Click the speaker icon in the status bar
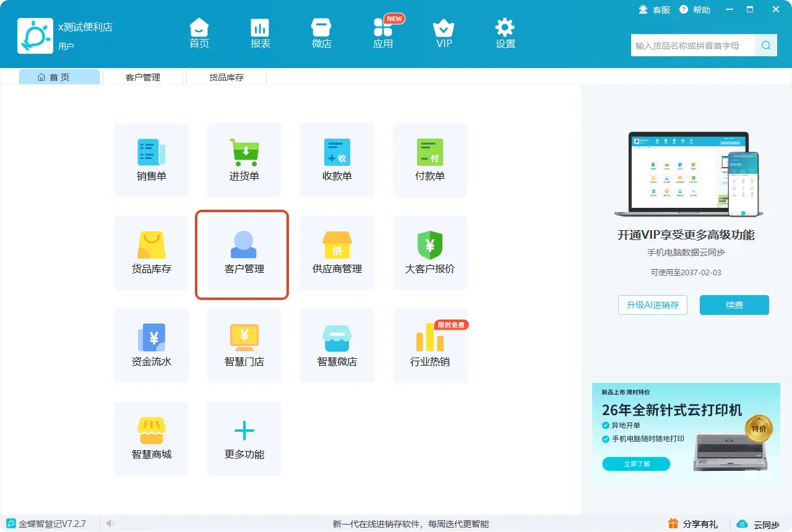792x532 pixels. pos(110,524)
